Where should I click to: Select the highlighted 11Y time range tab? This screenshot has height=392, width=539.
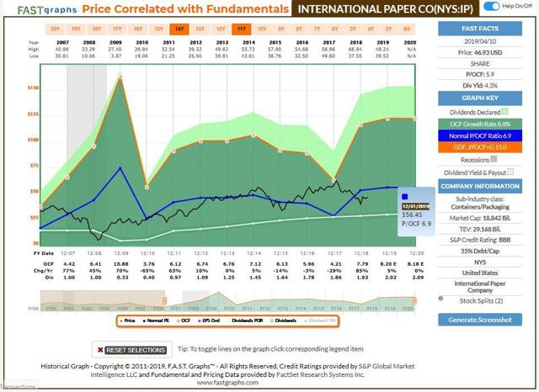click(242, 29)
